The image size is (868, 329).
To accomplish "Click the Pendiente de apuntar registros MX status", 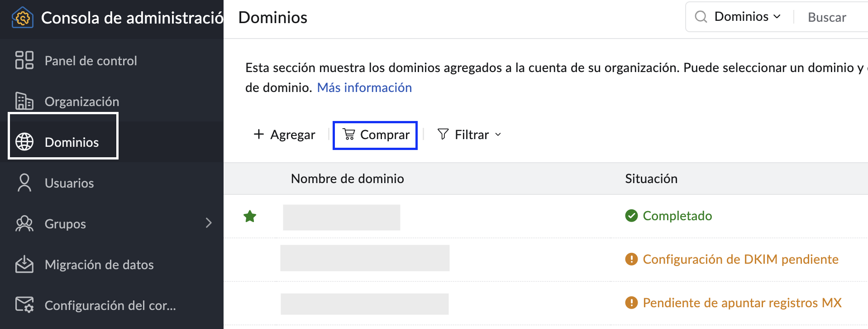I will (742, 303).
